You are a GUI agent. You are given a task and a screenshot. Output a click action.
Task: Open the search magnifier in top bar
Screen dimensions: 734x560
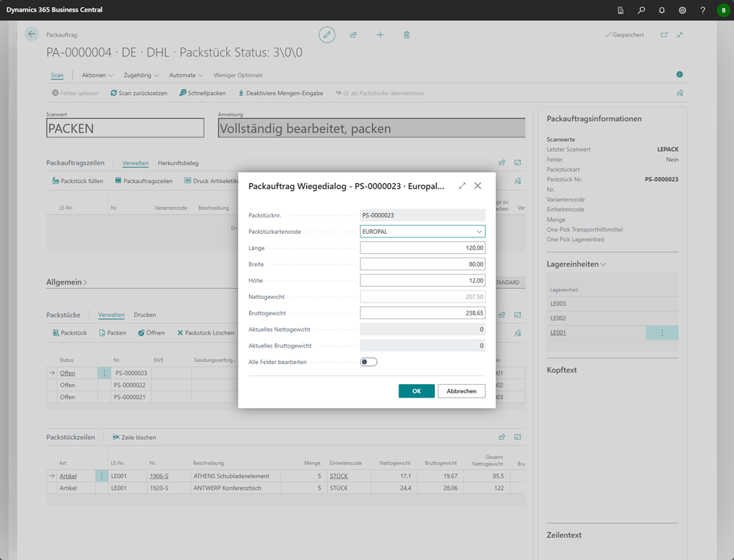(x=641, y=10)
